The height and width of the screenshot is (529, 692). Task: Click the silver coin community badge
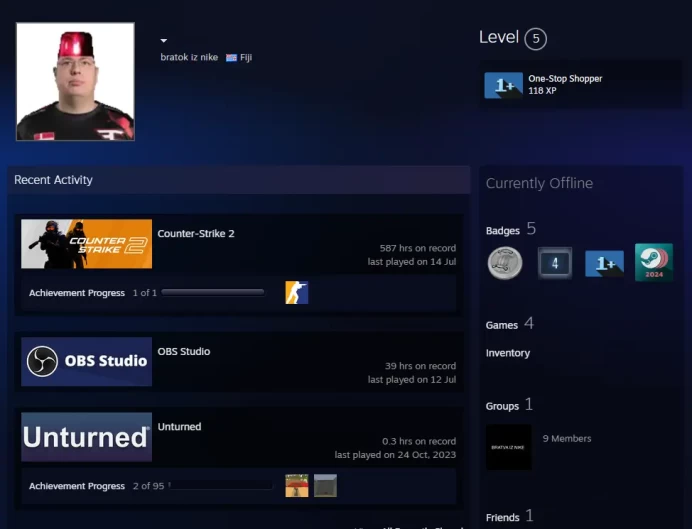click(505, 263)
